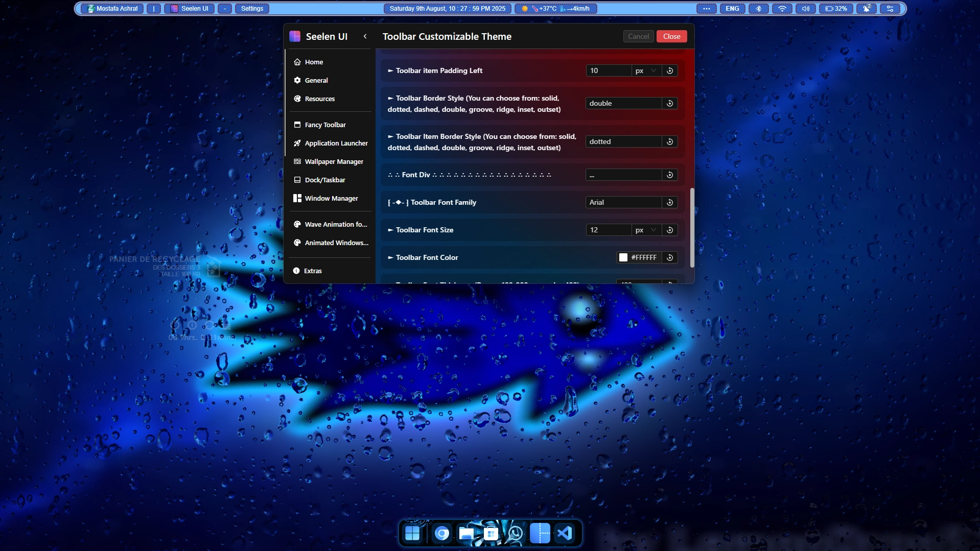Reset Toolbar Item Border Style to default
This screenshot has width=980, height=551.
tap(670, 141)
